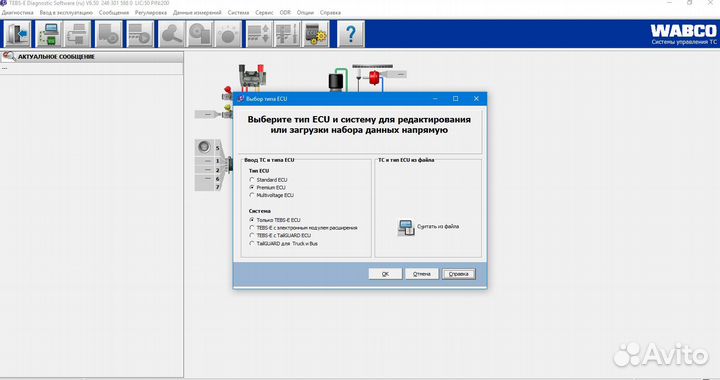The height and width of the screenshot is (380, 720).
Task: Click the black cylinder component in diagram
Action: coord(336,82)
